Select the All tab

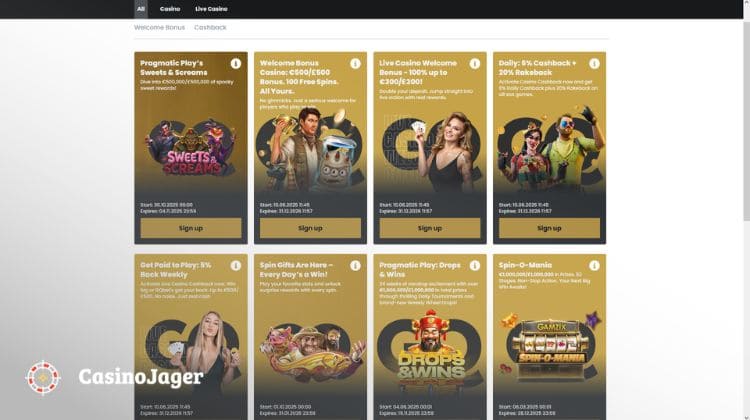click(x=141, y=9)
